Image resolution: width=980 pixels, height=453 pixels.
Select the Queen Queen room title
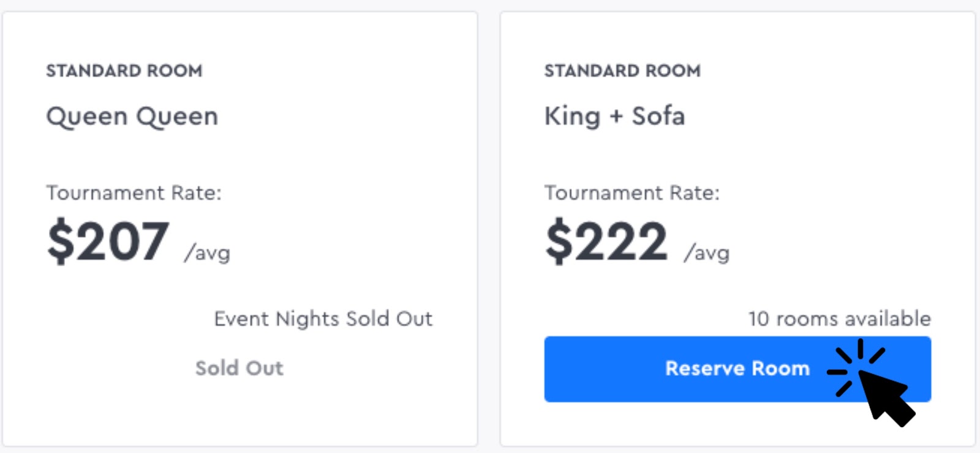(132, 116)
